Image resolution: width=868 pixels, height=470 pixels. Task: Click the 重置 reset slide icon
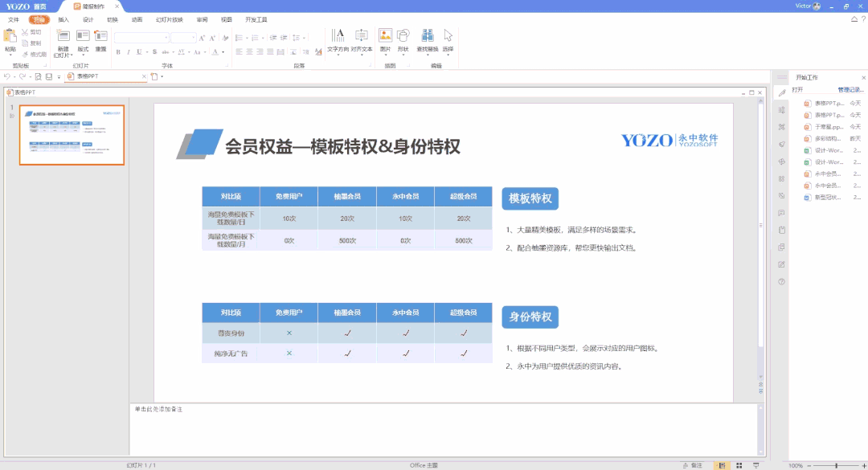[x=100, y=36]
